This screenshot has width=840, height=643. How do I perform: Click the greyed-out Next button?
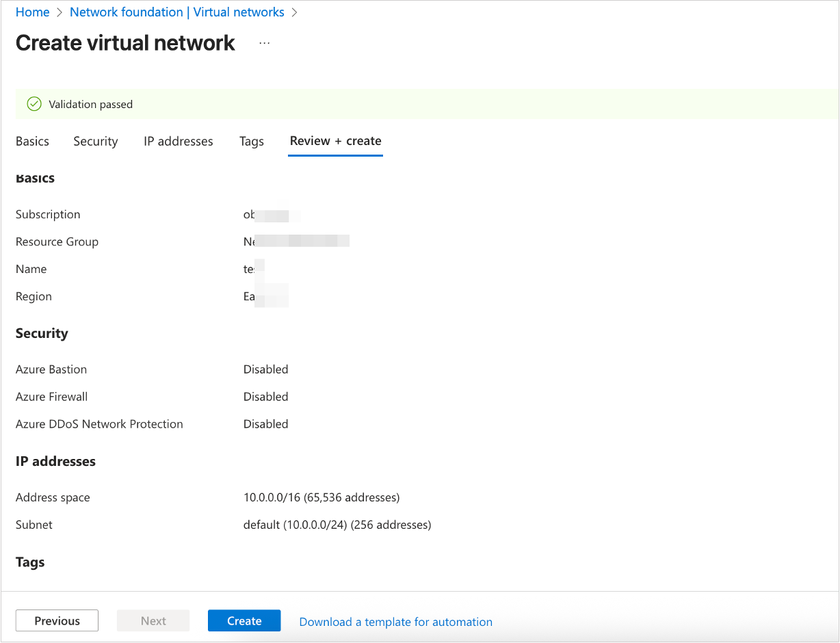pos(153,621)
